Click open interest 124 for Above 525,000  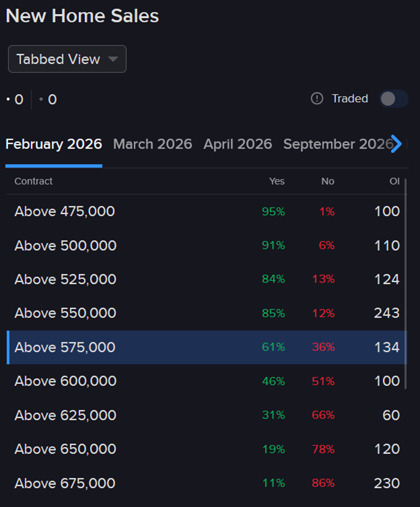[x=387, y=280]
